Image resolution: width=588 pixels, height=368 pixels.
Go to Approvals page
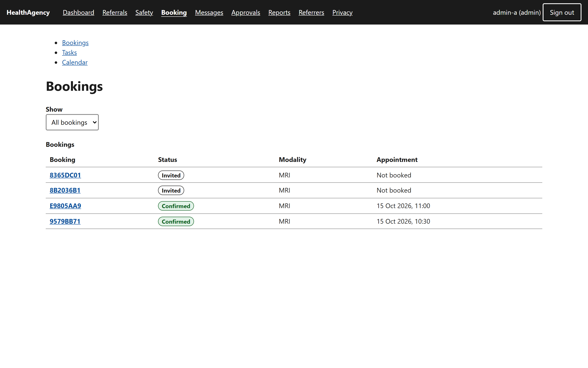click(x=246, y=12)
